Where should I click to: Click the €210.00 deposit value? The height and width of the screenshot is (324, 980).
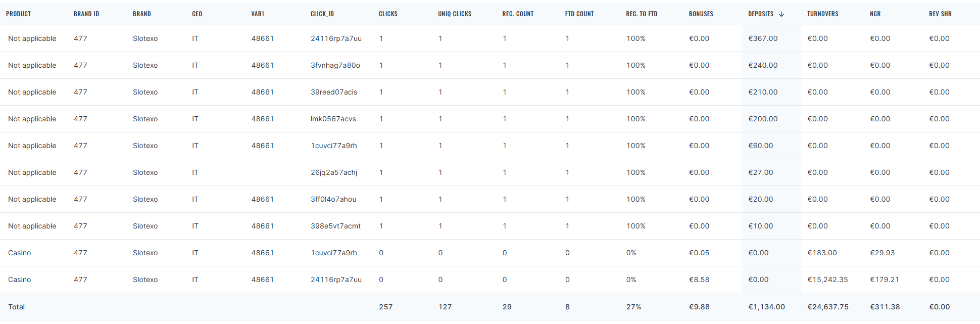point(763,92)
